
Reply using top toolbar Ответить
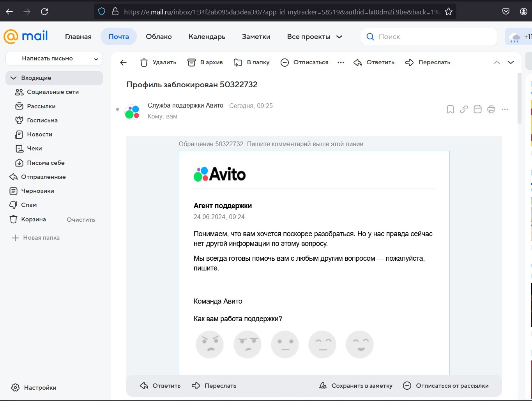(374, 62)
